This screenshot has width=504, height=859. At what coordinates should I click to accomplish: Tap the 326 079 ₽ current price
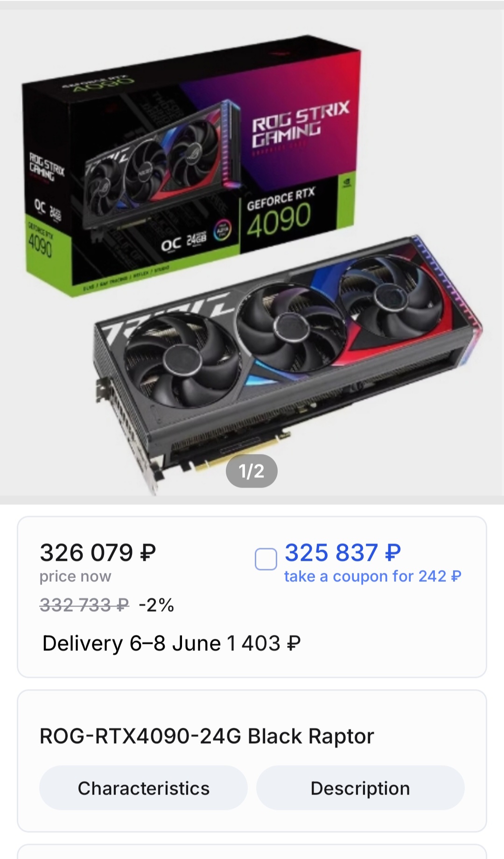[98, 552]
